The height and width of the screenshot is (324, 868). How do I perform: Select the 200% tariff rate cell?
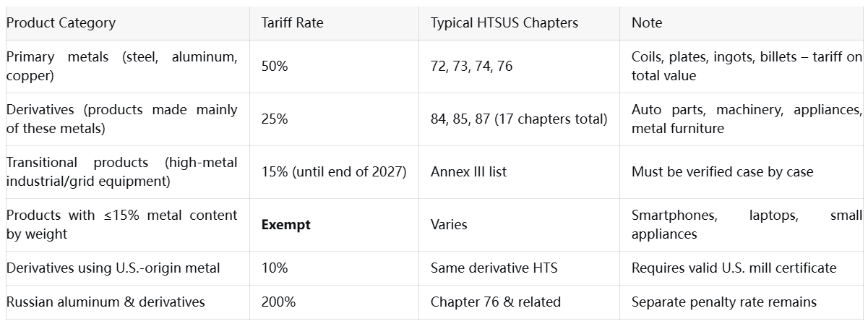point(278,302)
